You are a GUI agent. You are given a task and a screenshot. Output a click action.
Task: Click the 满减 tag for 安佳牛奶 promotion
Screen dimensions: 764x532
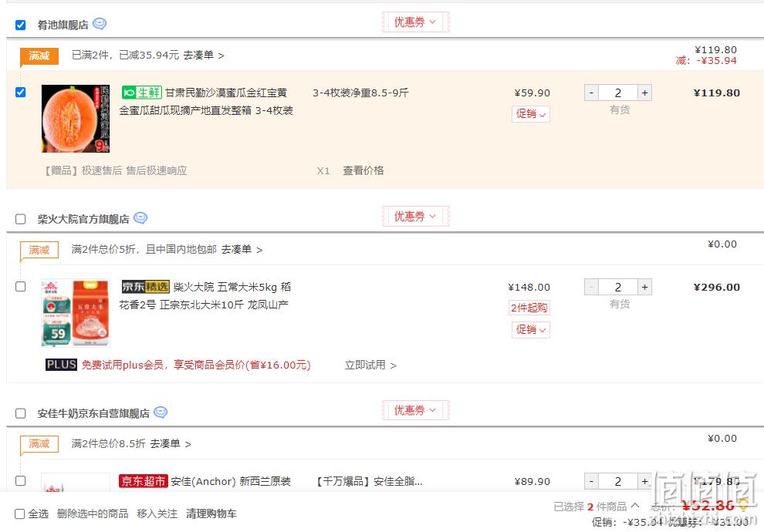39,444
